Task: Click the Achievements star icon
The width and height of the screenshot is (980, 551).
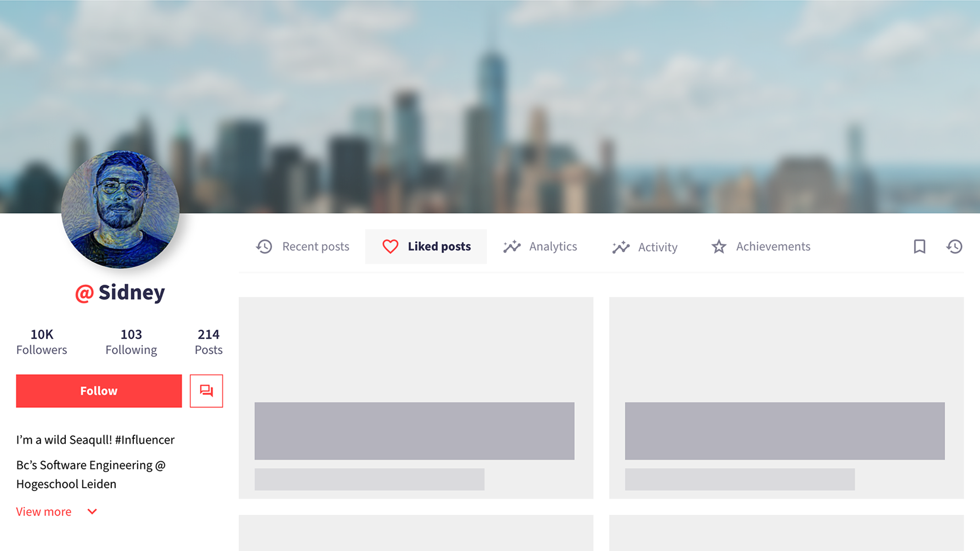Action: point(719,246)
